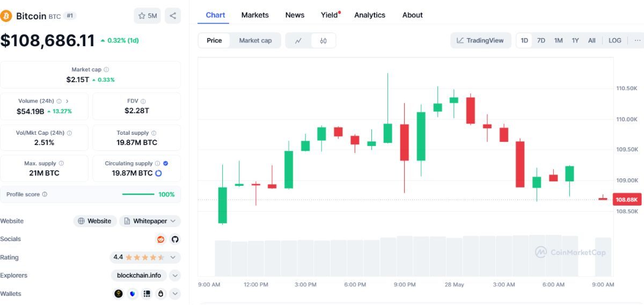Open the Bitcoin Website link

tap(95, 221)
